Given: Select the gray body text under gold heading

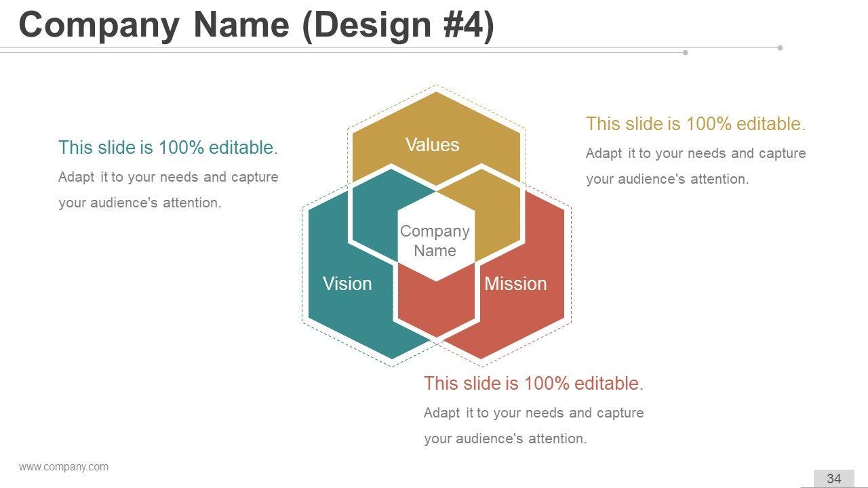Looking at the screenshot, I should (x=696, y=166).
